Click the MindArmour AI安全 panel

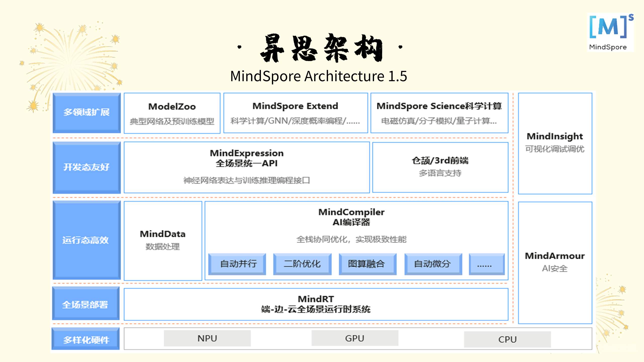(x=555, y=262)
